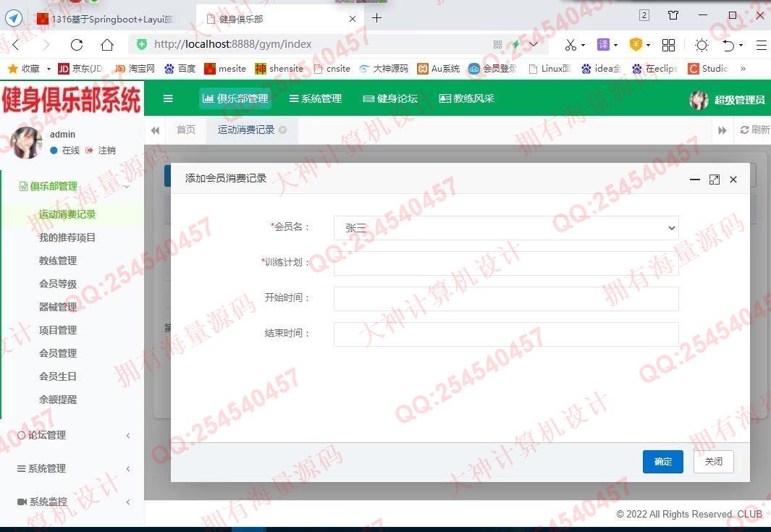Screen dimensions: 771x532
Task: Reload the page with the refresh icon
Action: click(x=77, y=45)
